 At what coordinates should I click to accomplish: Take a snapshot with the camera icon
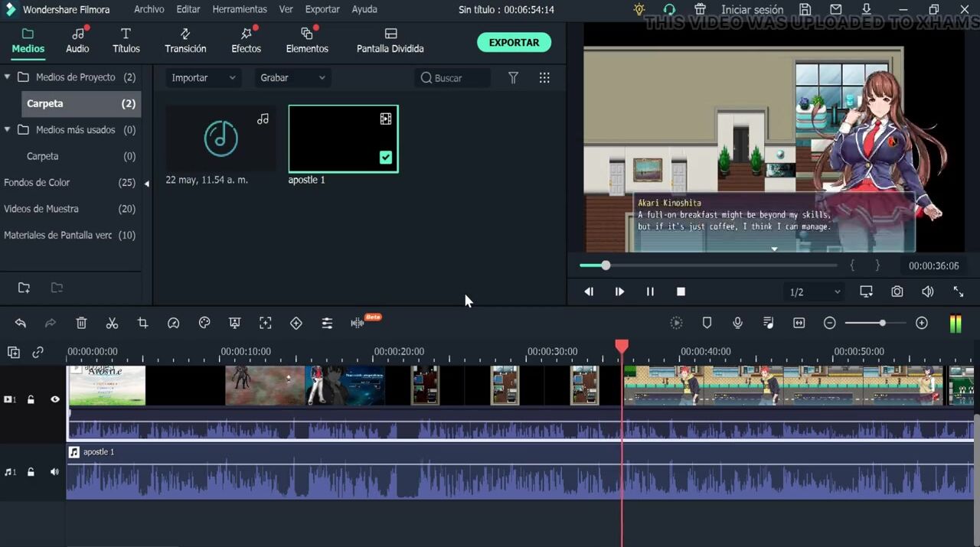897,291
